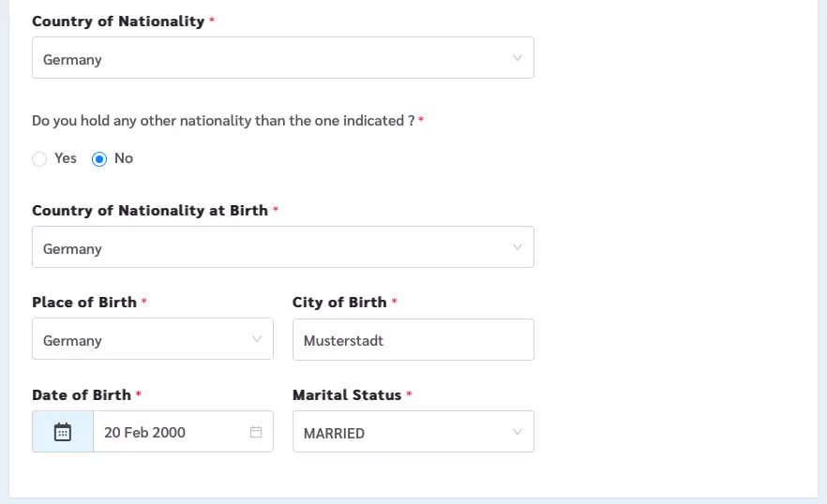Image resolution: width=827 pixels, height=504 pixels.
Task: Select Yes for holding other nationality
Action: coord(39,158)
